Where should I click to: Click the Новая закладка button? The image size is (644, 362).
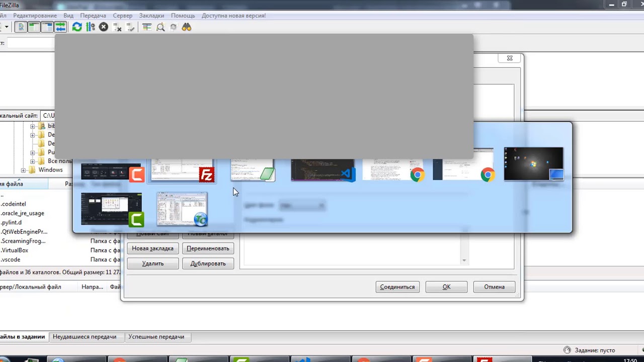coord(152,248)
